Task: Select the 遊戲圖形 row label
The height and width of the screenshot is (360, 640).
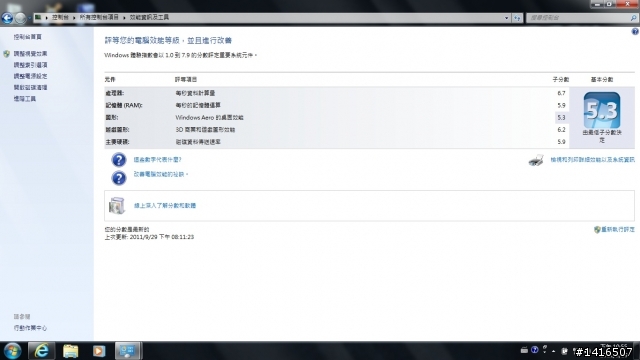Action: 117,130
